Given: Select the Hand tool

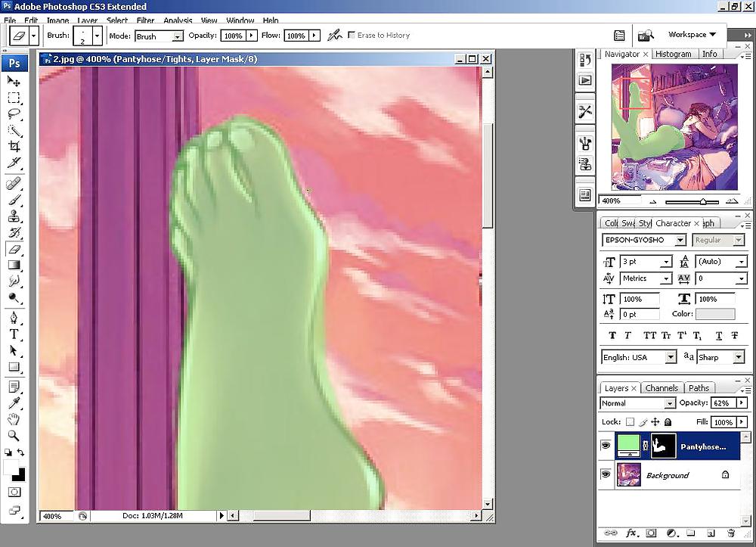Looking at the screenshot, I should tap(14, 419).
